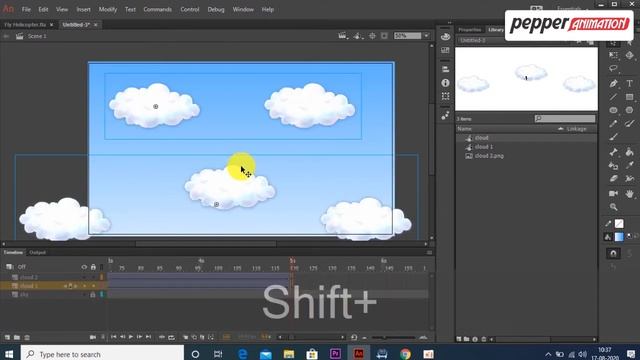Image resolution: width=640 pixels, height=360 pixels.
Task: Open the stroke color swatch
Action: pos(619,224)
